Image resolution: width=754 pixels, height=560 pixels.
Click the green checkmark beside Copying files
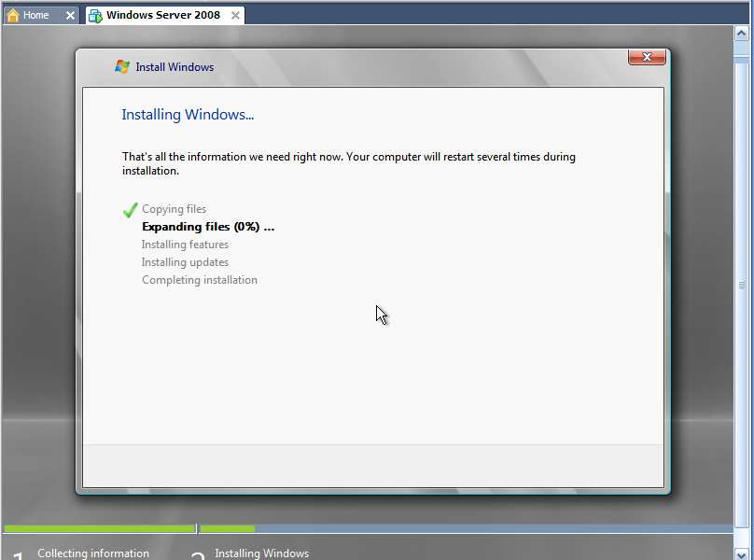tap(130, 210)
